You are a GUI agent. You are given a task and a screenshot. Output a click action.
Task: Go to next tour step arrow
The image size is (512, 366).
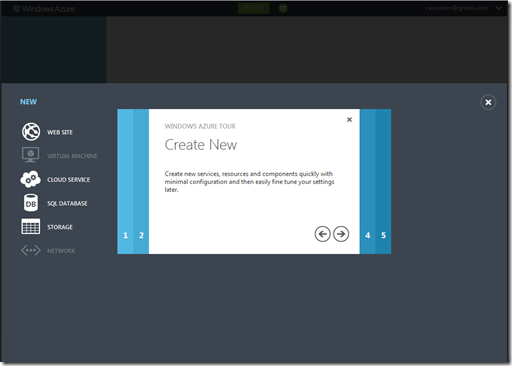pos(341,234)
